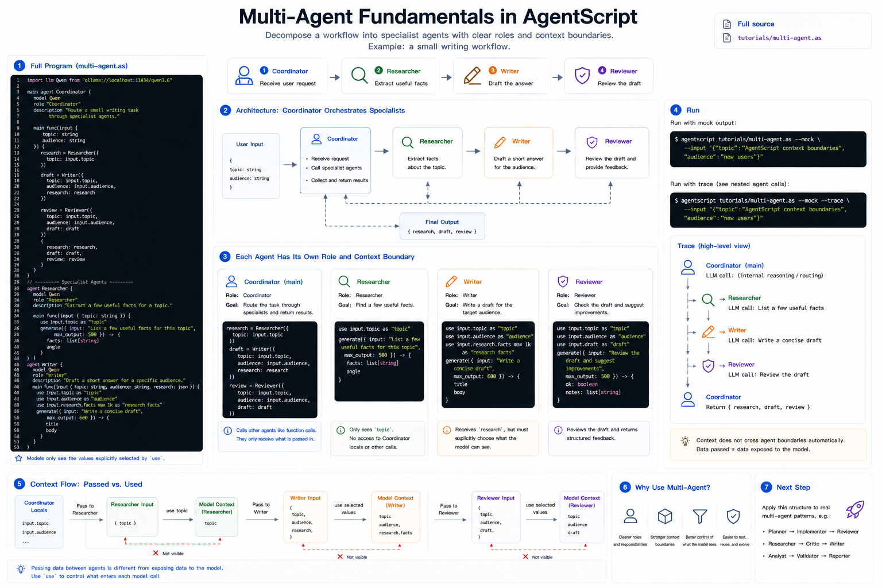Click the red X 'Not visible' marker under the Reviewer Input box
The height and width of the screenshot is (588, 882).
coord(525,556)
